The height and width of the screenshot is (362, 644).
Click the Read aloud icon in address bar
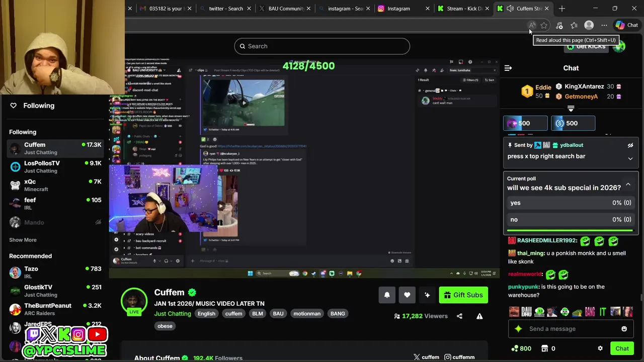[532, 25]
